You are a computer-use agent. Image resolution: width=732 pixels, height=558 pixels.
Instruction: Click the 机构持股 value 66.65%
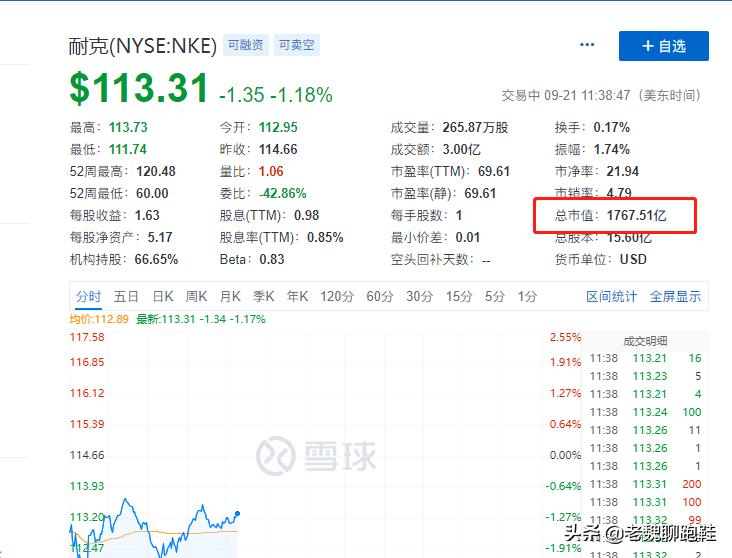tap(156, 259)
